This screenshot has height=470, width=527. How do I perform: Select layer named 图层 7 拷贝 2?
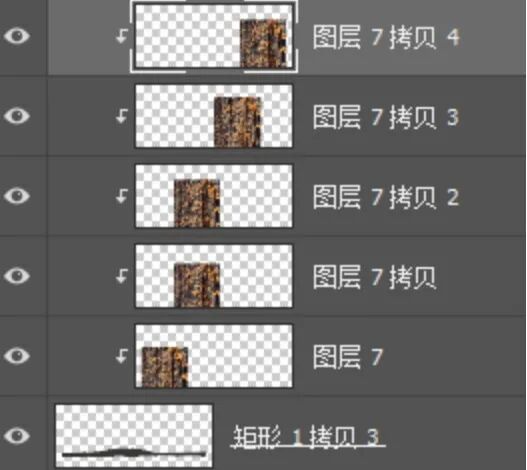point(386,197)
